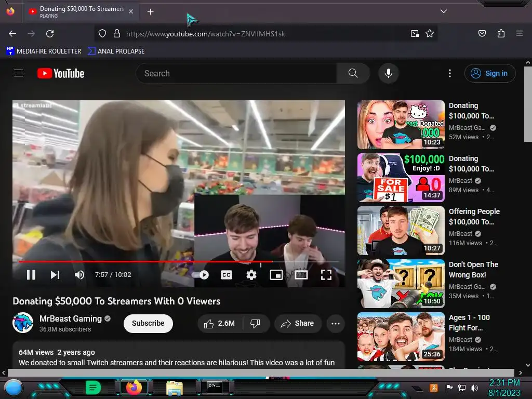The height and width of the screenshot is (399, 532).
Task: Open YouTube settings three-dot menu
Action: (450, 73)
